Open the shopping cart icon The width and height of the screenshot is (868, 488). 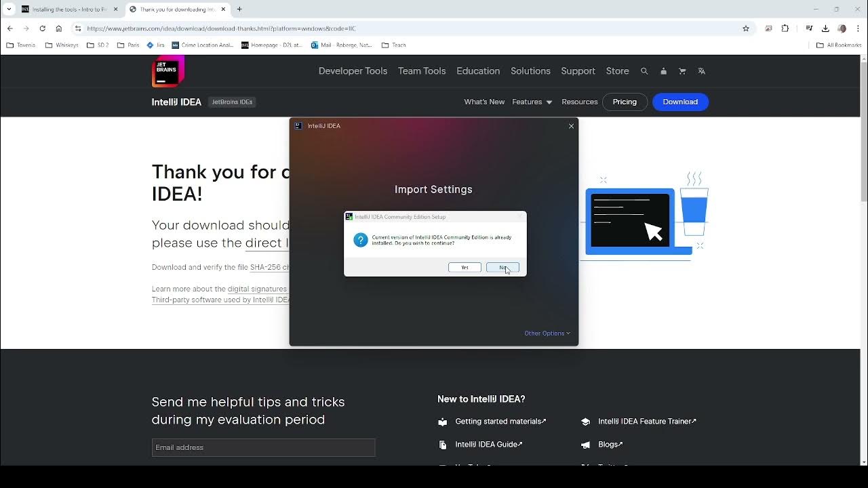coord(682,71)
